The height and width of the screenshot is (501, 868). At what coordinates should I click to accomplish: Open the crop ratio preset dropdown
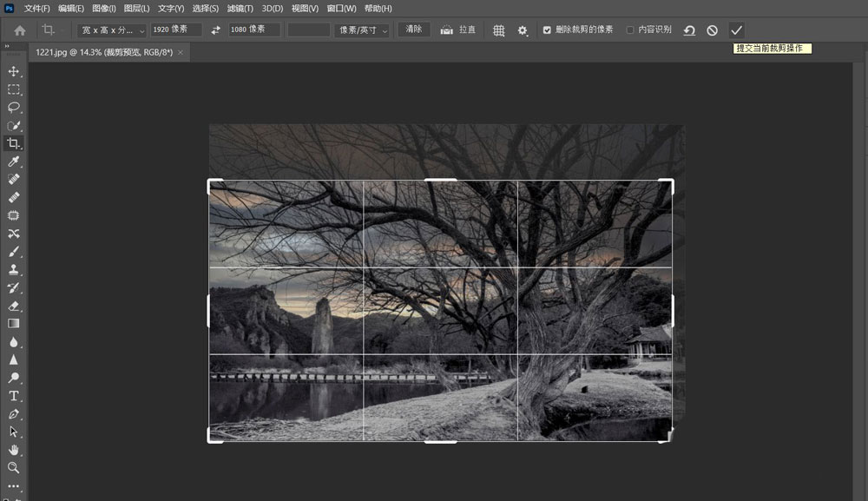112,30
